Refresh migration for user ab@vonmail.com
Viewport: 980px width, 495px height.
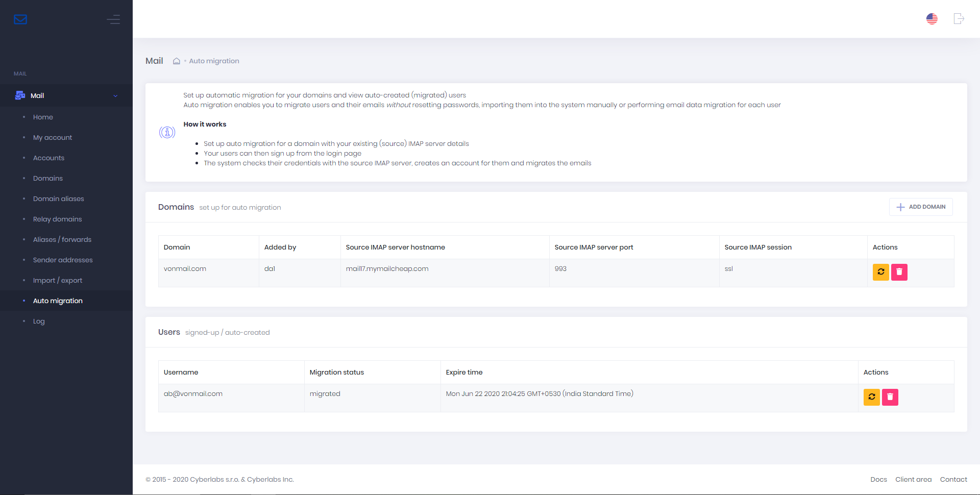[872, 397]
